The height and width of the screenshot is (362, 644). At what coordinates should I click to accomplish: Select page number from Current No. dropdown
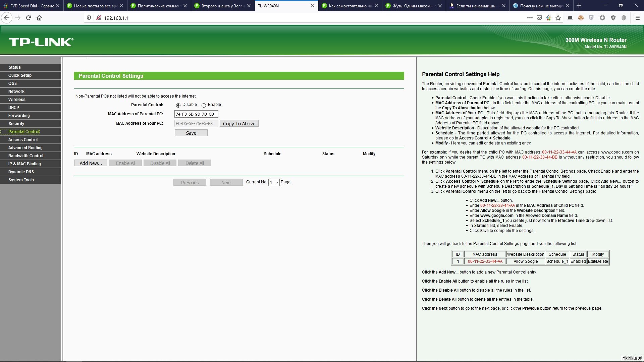pos(274,182)
